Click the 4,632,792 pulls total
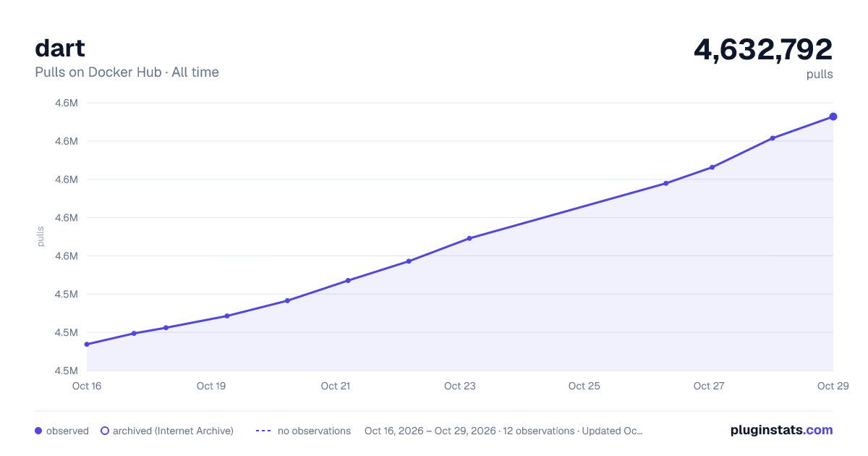The image size is (868, 456). pyautogui.click(x=763, y=49)
